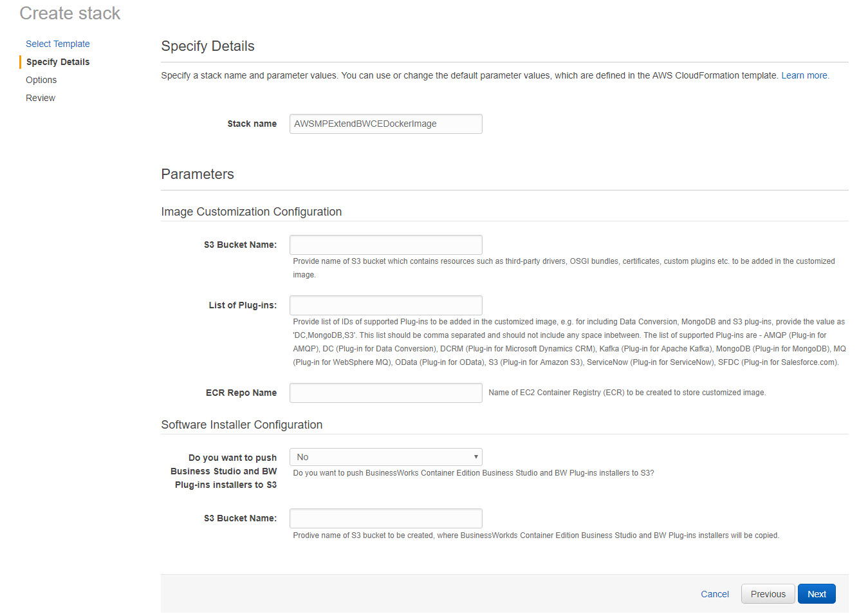Click the dropdown arrow next to No
The image size is (868, 614).
point(476,457)
